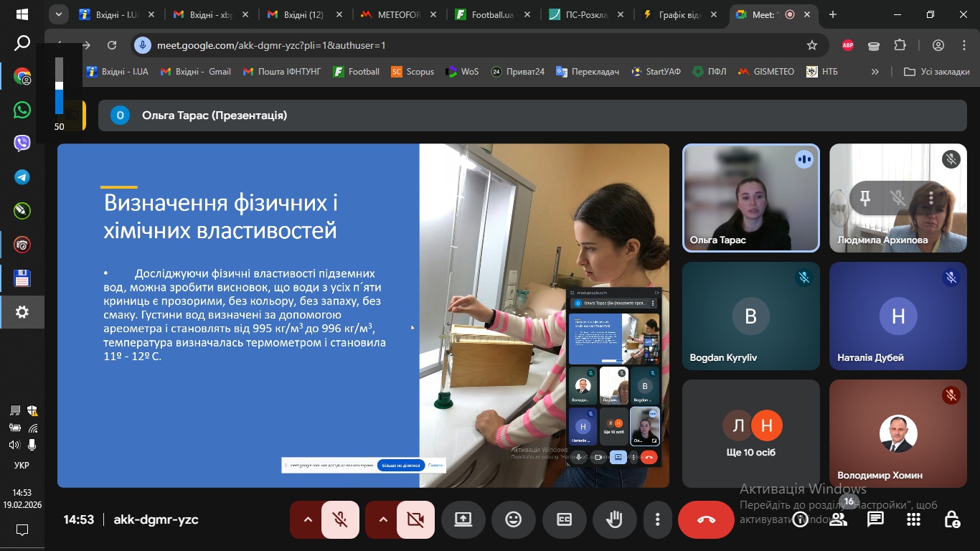Open the Meet activities grid
Screen dimensions: 980x551
point(914,519)
